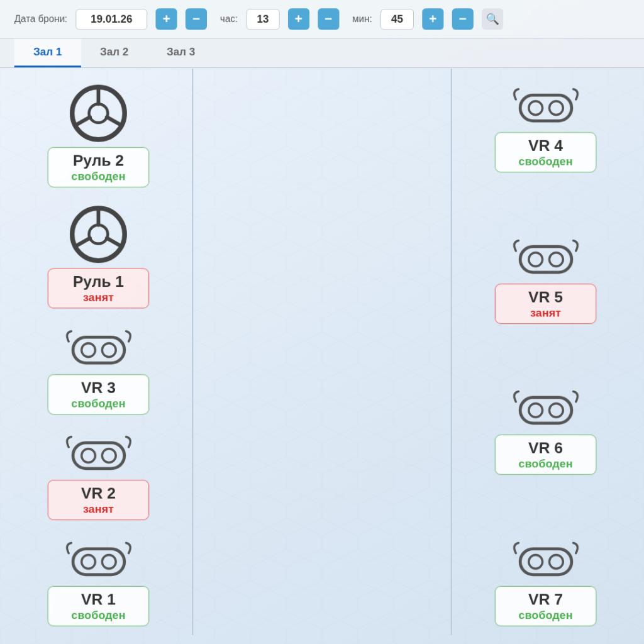The width and height of the screenshot is (644, 644).
Task: Select the VR headset icon above VR 3
Action: 99,348
